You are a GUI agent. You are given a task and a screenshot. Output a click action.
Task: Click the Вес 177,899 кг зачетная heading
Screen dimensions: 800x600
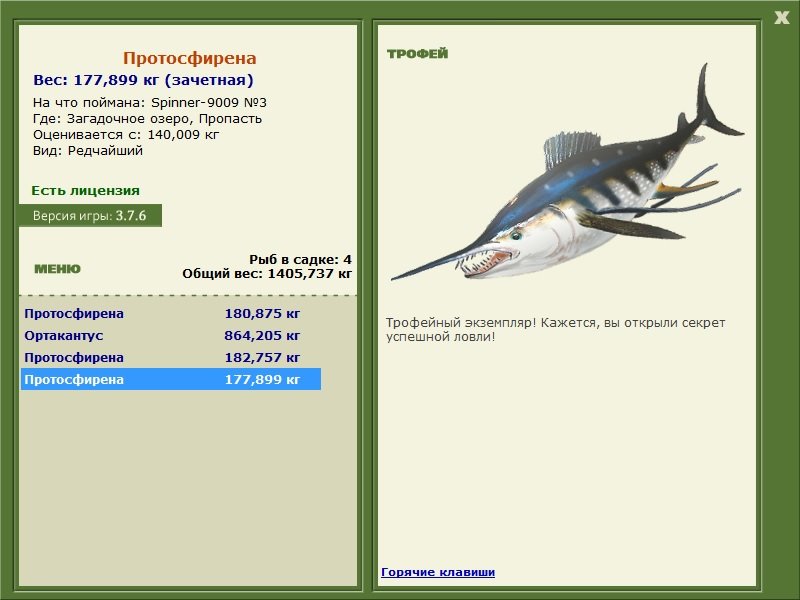click(143, 80)
